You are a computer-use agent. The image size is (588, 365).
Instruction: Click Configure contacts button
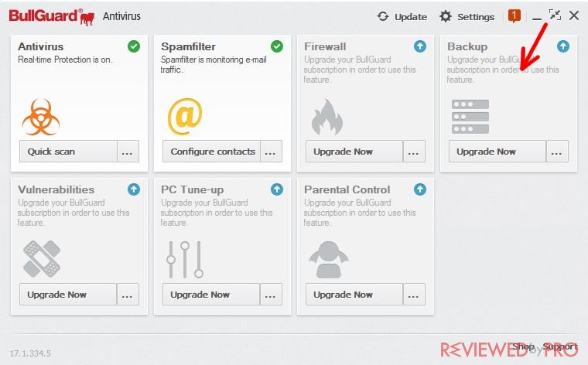coord(211,152)
